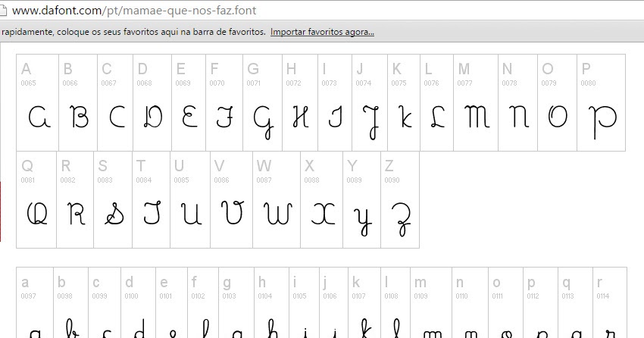Click the lowercase l label above 0108
Viewport: 644px width, 338px height.
pyautogui.click(x=386, y=282)
